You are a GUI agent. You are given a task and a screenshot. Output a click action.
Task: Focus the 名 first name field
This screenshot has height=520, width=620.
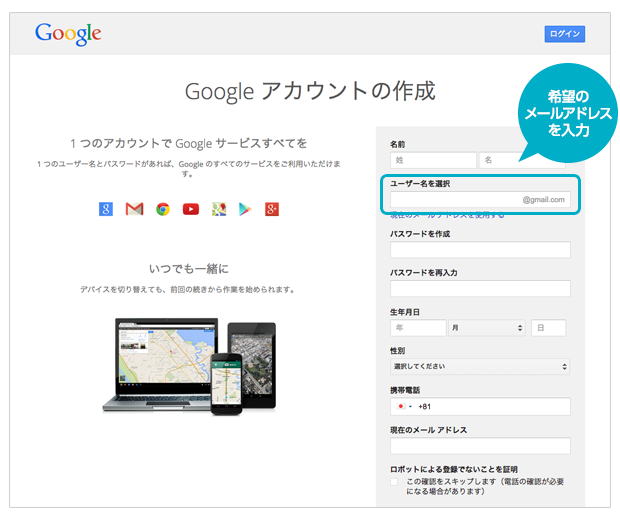click(522, 160)
